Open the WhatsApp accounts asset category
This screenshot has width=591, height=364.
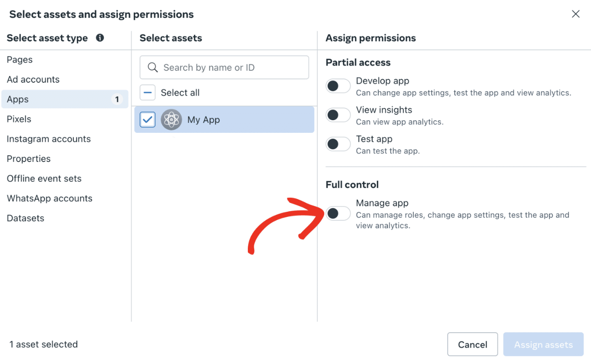[49, 198]
